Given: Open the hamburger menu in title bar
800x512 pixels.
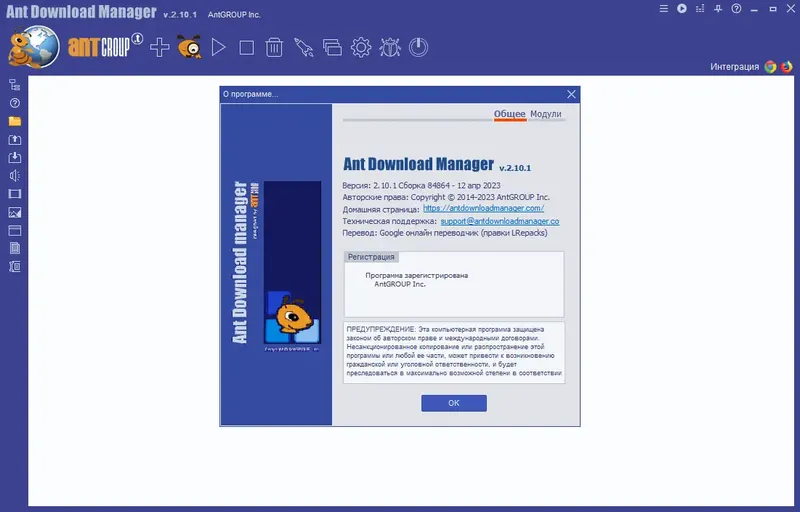Looking at the screenshot, I should (x=664, y=9).
